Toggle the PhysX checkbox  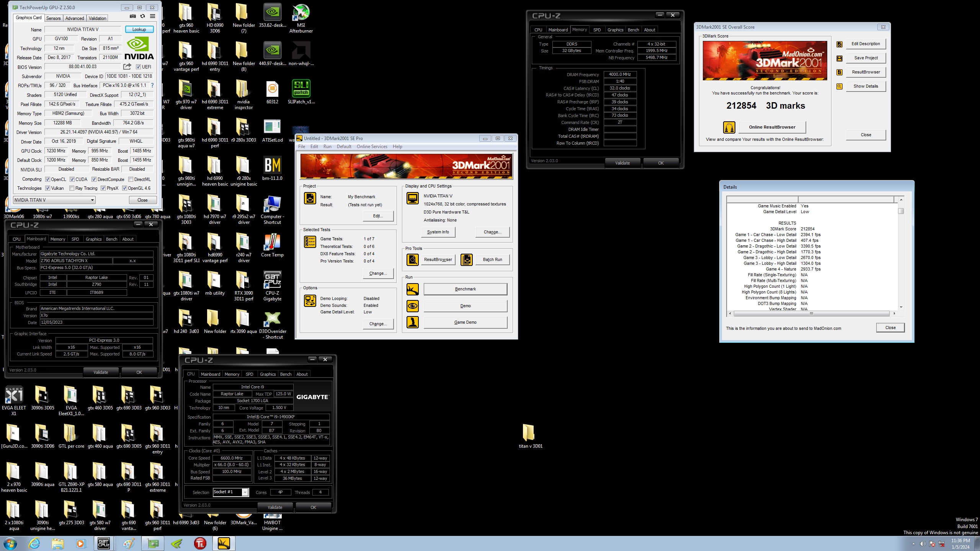point(103,188)
